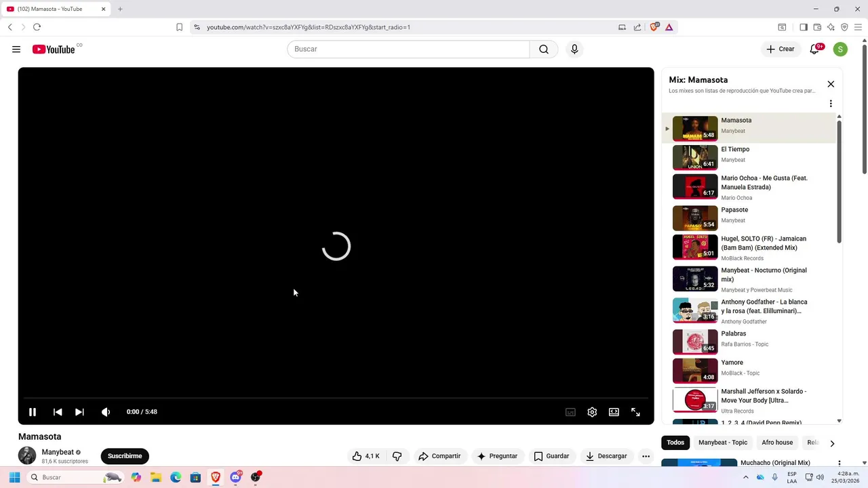Play Anthony Godfather La blanca y la rosa
Screen dimensions: 868x488
749,311
